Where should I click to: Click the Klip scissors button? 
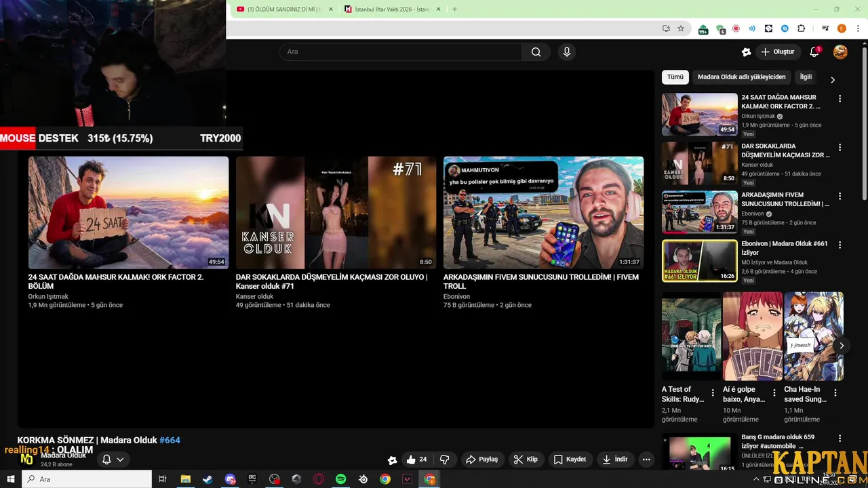pyautogui.click(x=526, y=460)
